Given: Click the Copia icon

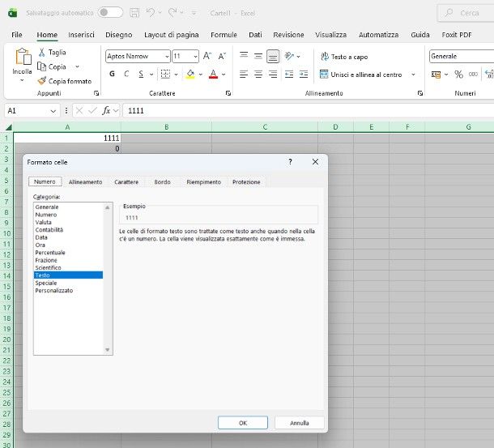Looking at the screenshot, I should click(41, 66).
